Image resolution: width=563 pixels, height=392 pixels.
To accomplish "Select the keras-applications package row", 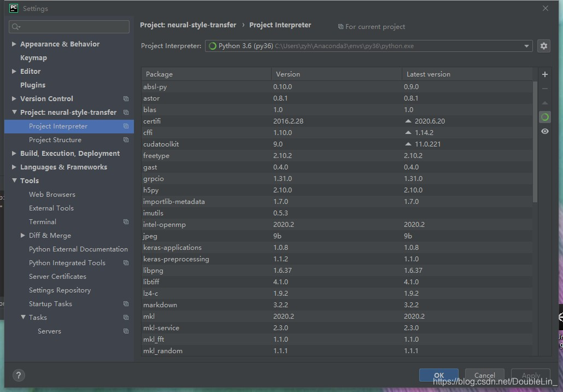I will (337, 247).
